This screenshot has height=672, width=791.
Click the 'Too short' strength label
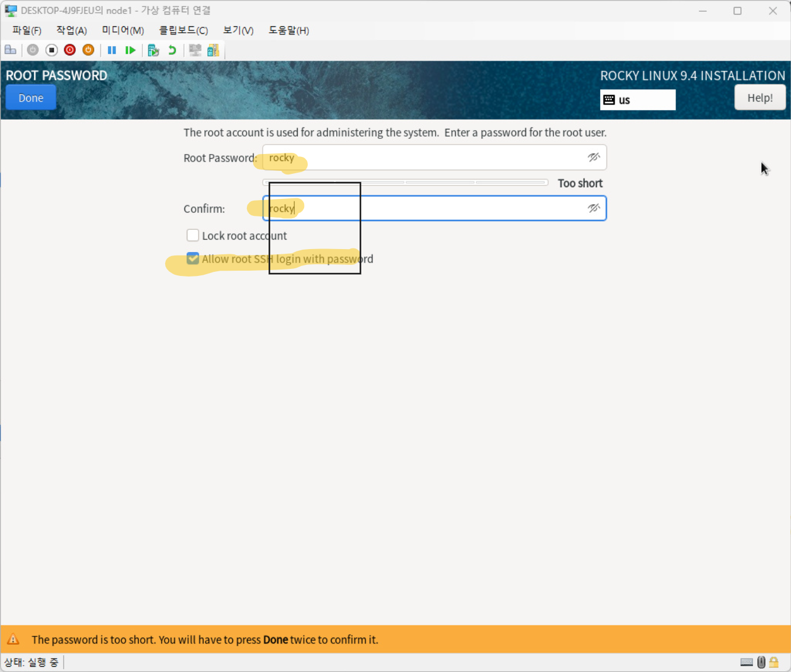click(x=580, y=183)
